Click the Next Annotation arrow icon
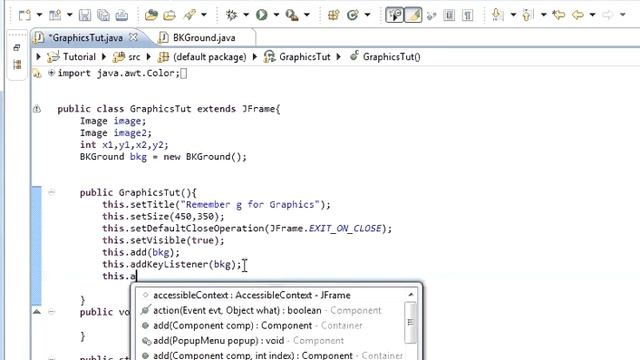This screenshot has width=640, height=360. [497, 15]
